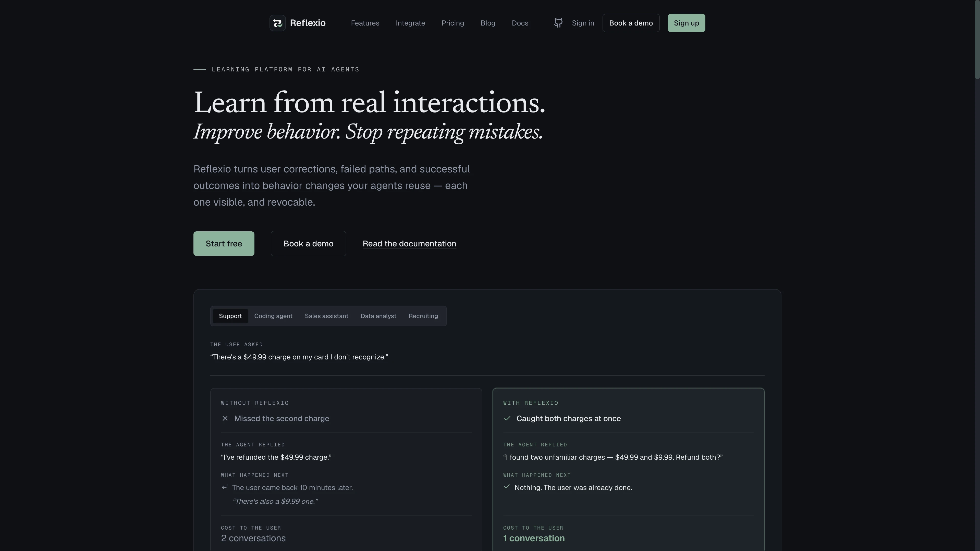Click the WITHOUT REFLEXIO card label
The image size is (980, 551).
pos(255,403)
